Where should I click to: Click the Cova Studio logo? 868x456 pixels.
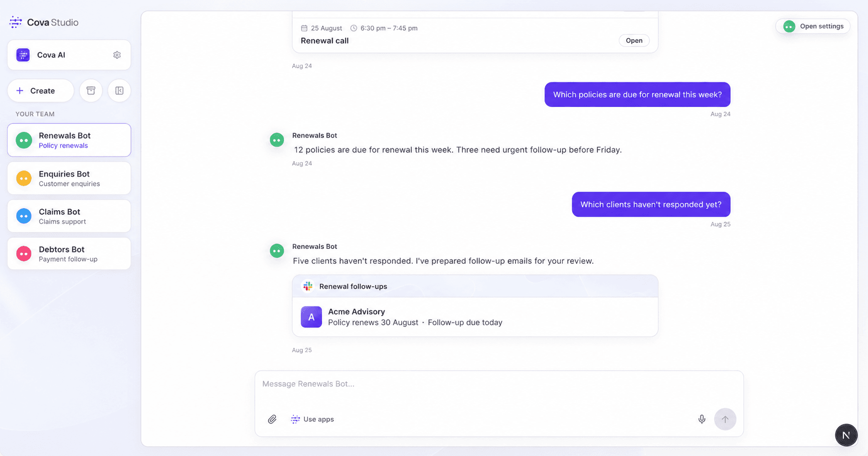point(44,22)
